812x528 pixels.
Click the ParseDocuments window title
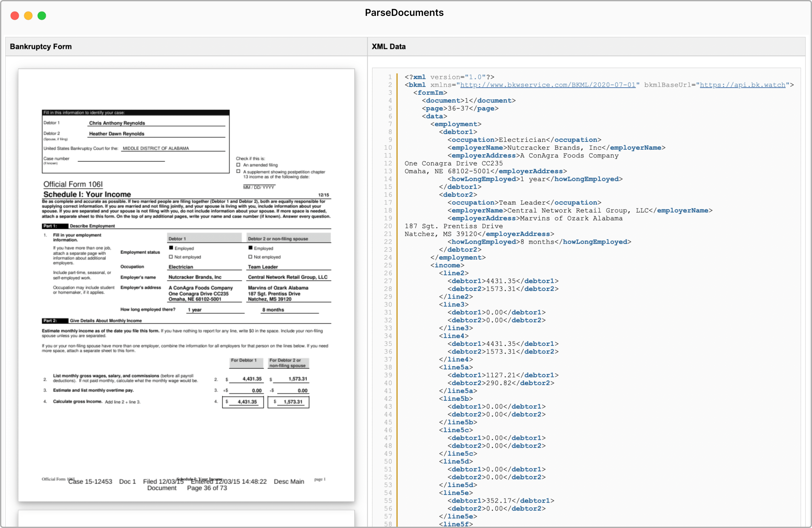coord(404,13)
